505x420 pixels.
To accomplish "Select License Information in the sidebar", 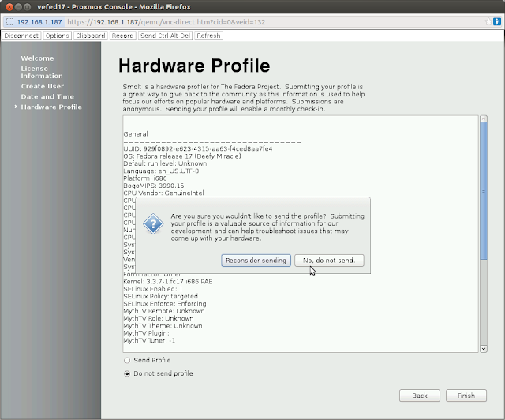I will coord(42,72).
